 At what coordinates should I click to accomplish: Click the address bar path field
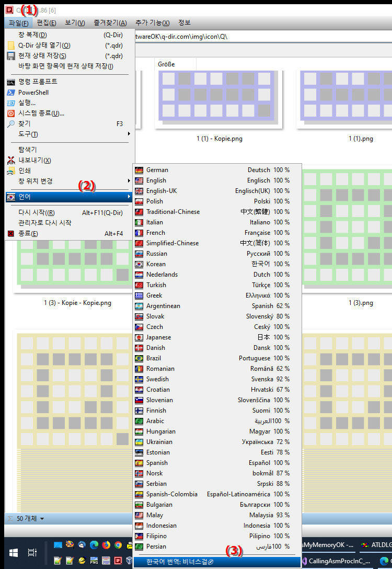(262, 37)
